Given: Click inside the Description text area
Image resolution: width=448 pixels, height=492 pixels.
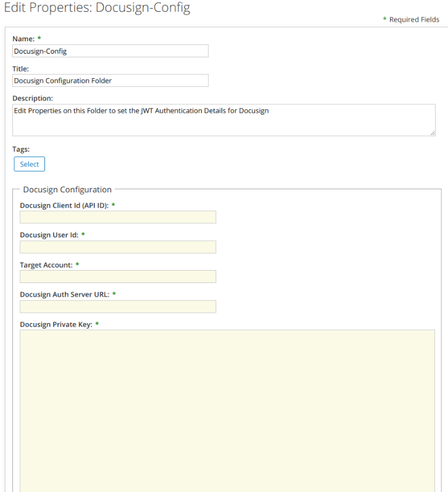Looking at the screenshot, I should pyautogui.click(x=224, y=120).
